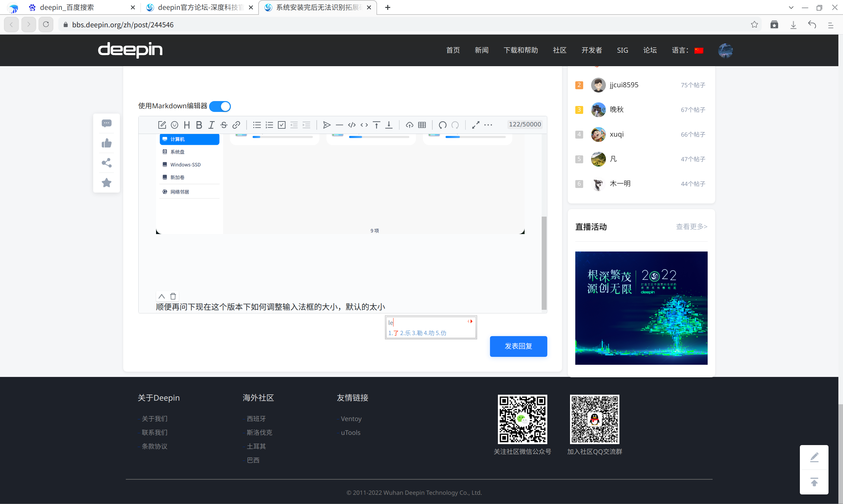The image size is (843, 504).
Task: Insert a hyperlink via toolbar
Action: coord(236,125)
